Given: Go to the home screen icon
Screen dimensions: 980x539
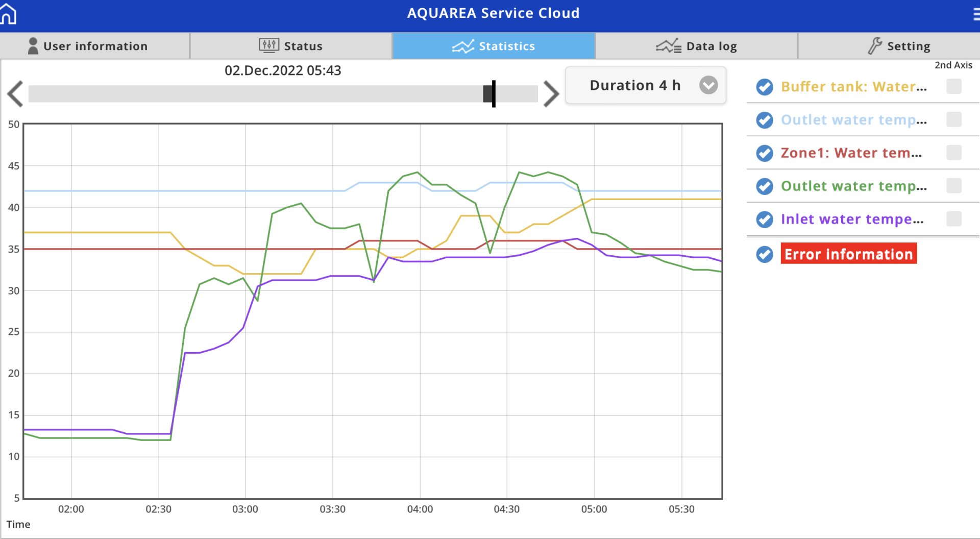Looking at the screenshot, I should (9, 14).
